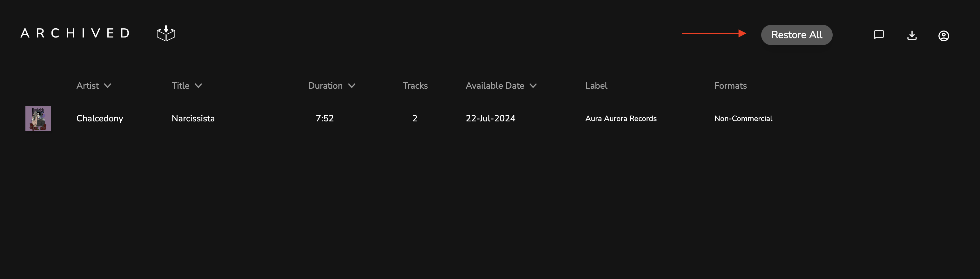The image size is (980, 279).
Task: Click the Title column header
Action: (180, 86)
